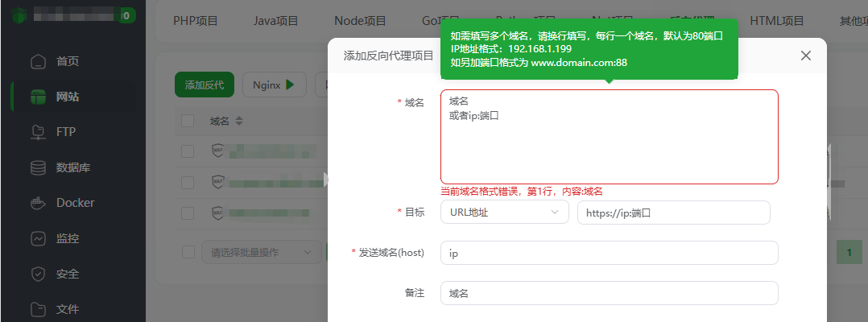This screenshot has height=322, width=868.
Task: Click the Nginx service button
Action: click(x=274, y=85)
